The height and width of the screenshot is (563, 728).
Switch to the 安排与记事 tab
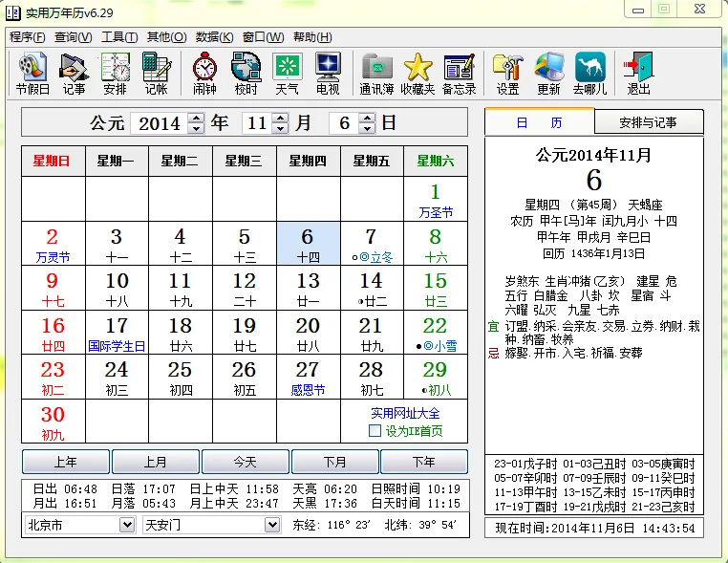tap(648, 122)
